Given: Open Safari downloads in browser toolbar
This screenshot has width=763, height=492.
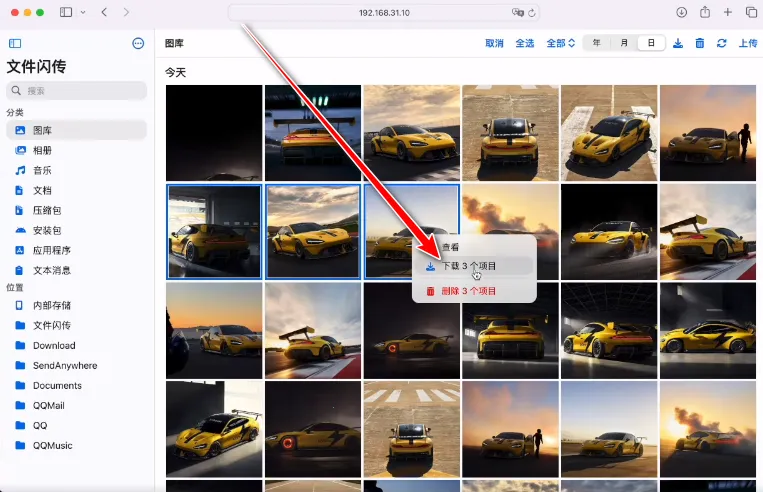Looking at the screenshot, I should tap(681, 12).
